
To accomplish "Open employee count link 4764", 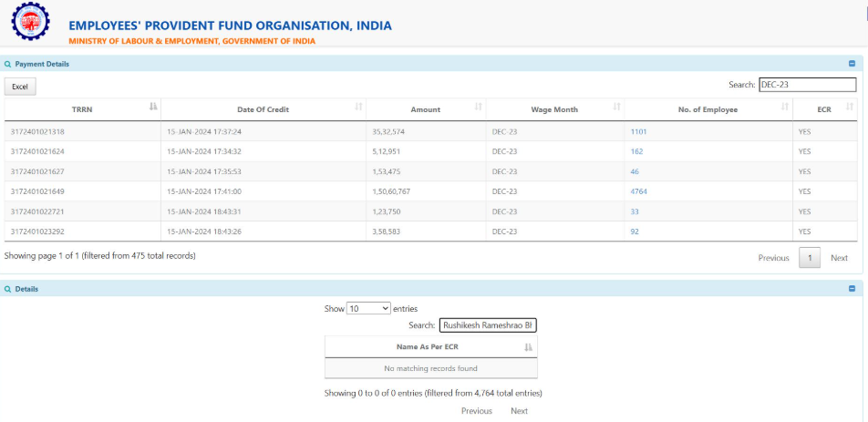I will tap(638, 191).
